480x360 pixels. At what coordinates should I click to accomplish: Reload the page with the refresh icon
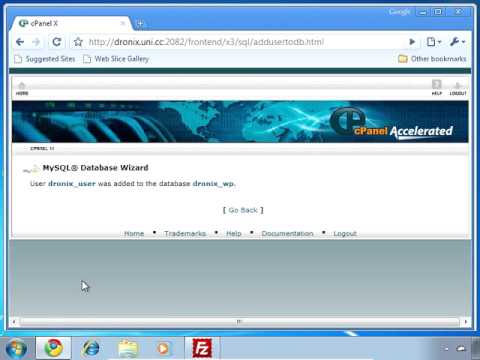tap(57, 42)
